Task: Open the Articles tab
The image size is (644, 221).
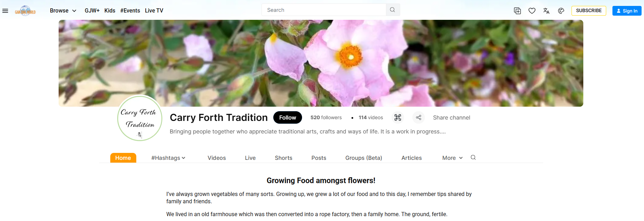Action: click(412, 158)
